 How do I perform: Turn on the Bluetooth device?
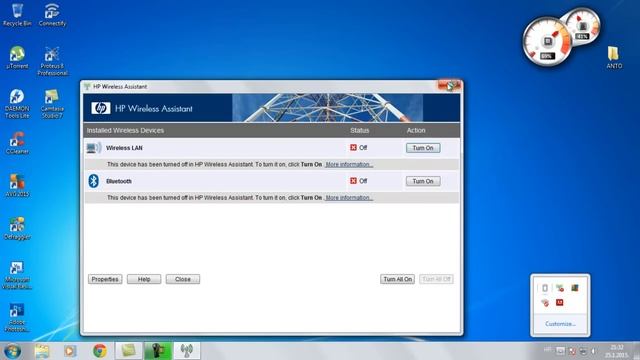coord(423,181)
